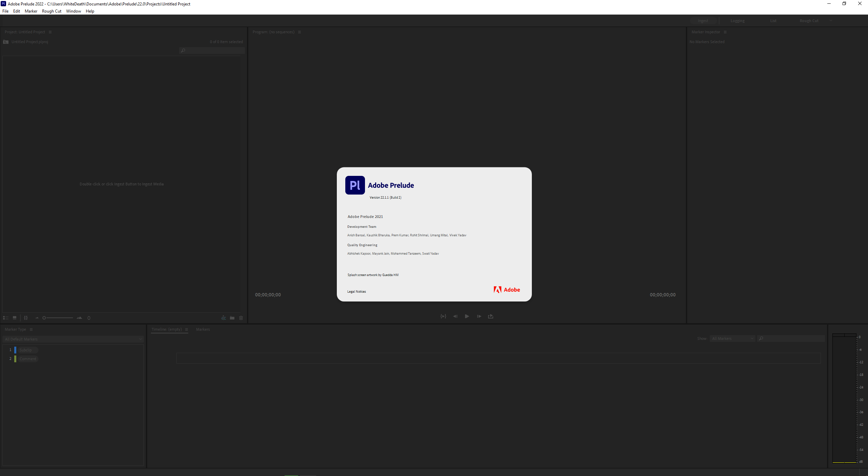Click the Project panel search field

coord(212,51)
